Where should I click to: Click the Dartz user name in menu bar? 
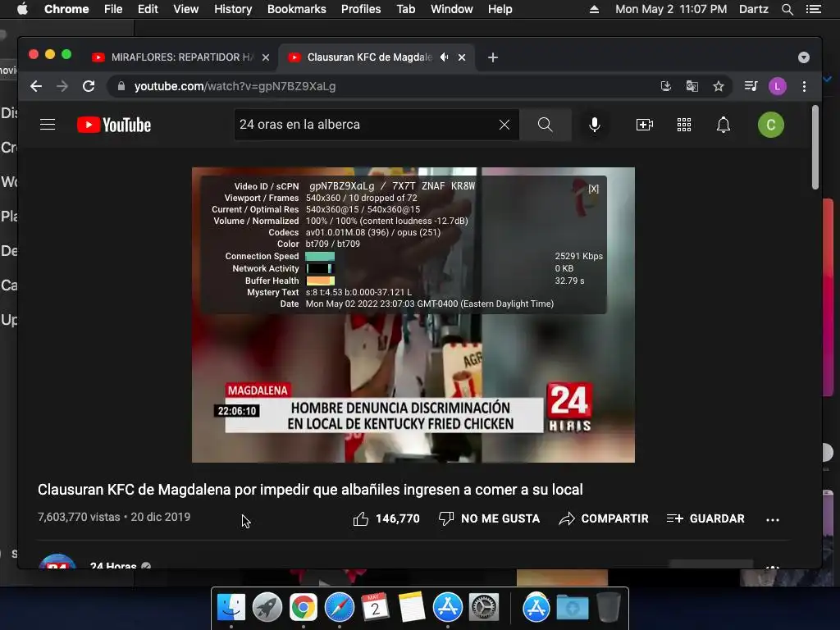[x=753, y=9]
